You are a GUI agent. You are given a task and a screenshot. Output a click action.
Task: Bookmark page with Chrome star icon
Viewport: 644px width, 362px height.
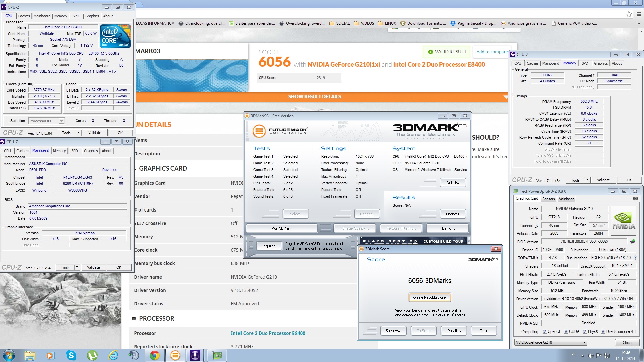tap(629, 14)
